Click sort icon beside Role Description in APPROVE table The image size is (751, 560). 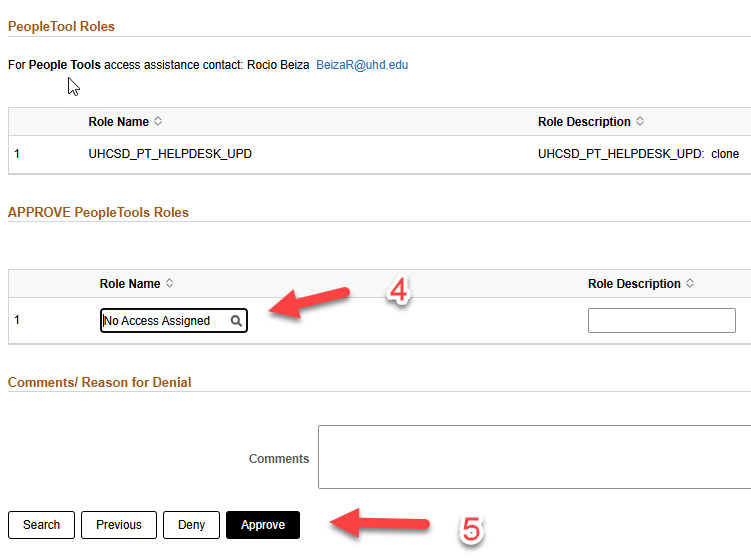coord(690,284)
